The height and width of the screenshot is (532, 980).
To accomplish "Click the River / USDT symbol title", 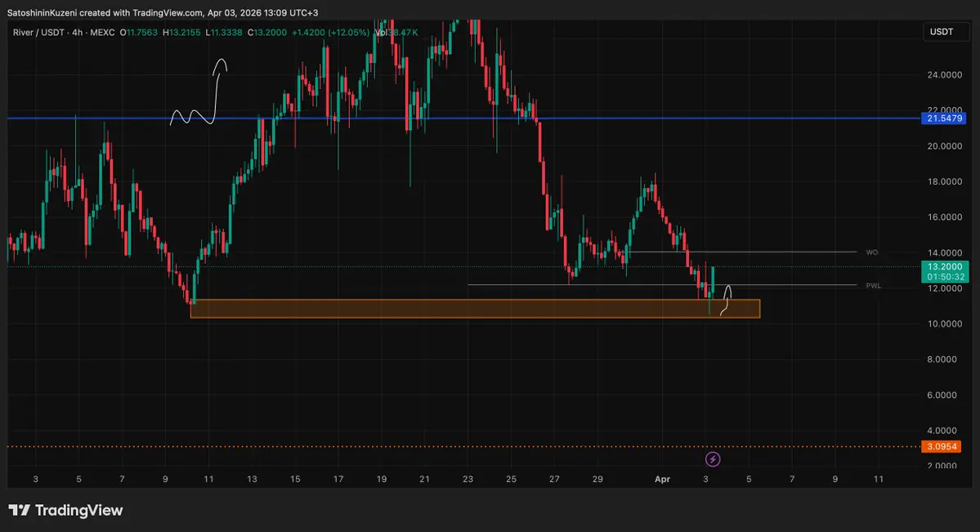I will [38, 33].
